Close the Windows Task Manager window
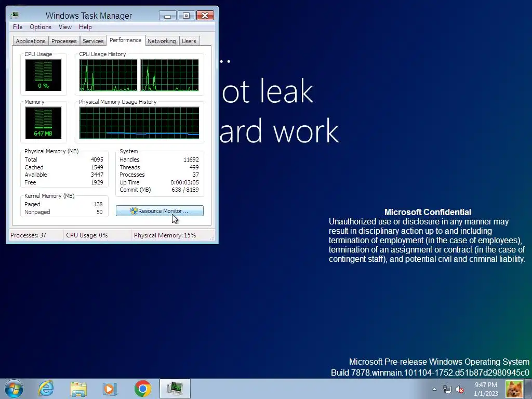The image size is (532, 399). tap(205, 16)
